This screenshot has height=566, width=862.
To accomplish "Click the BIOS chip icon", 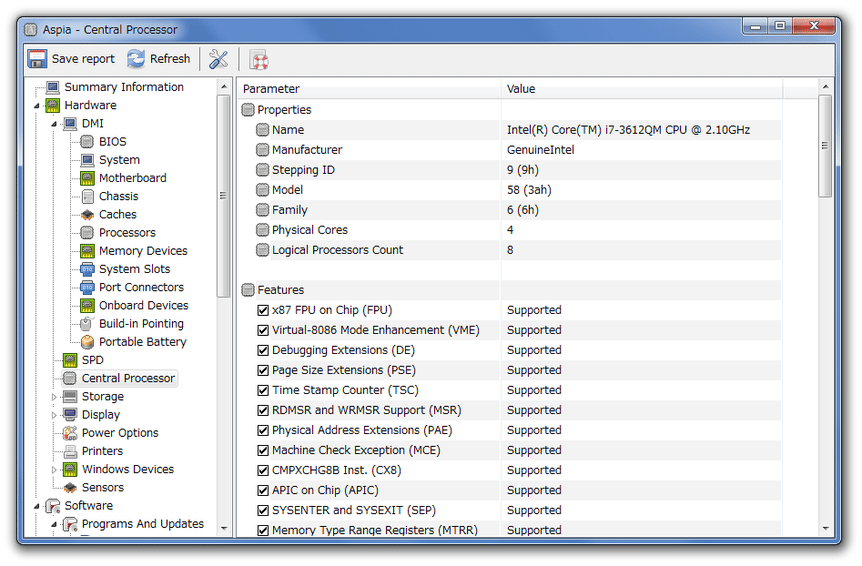I will coord(87,142).
